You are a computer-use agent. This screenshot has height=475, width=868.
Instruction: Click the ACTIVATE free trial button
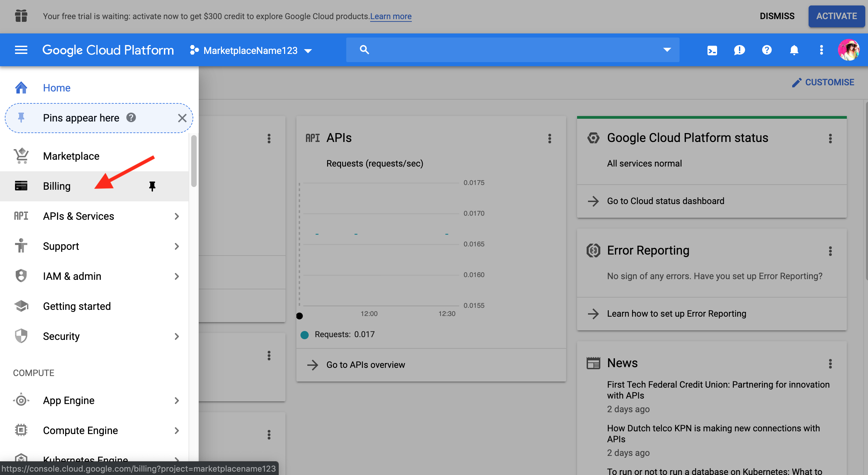click(837, 16)
